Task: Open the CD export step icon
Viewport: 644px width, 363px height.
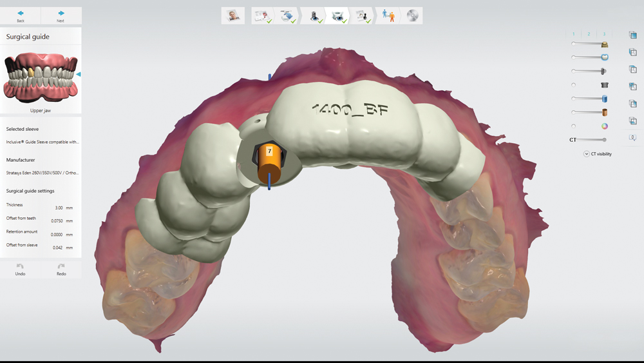Action: (x=412, y=15)
